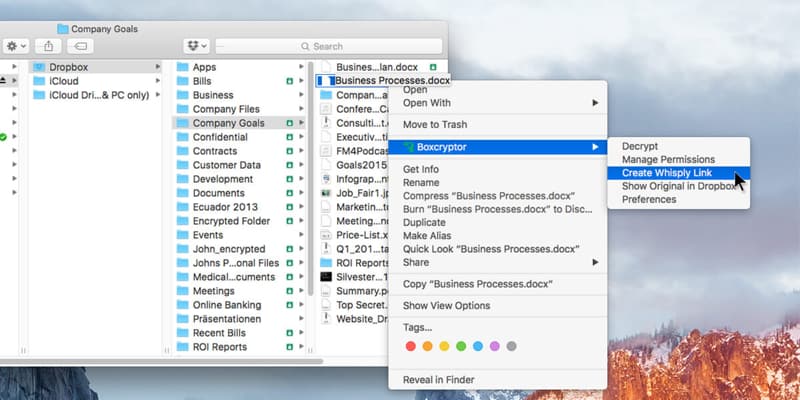Click Boxcryptor lock badge next to Bills

(290, 81)
